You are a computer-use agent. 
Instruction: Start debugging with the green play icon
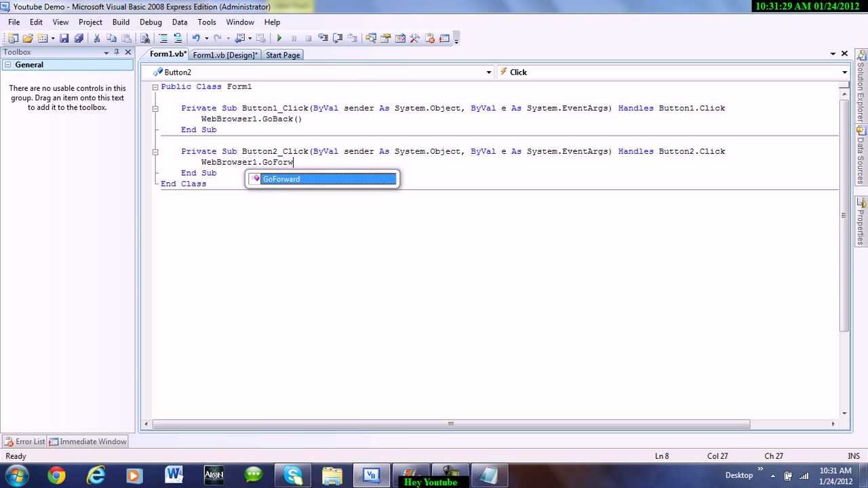279,39
